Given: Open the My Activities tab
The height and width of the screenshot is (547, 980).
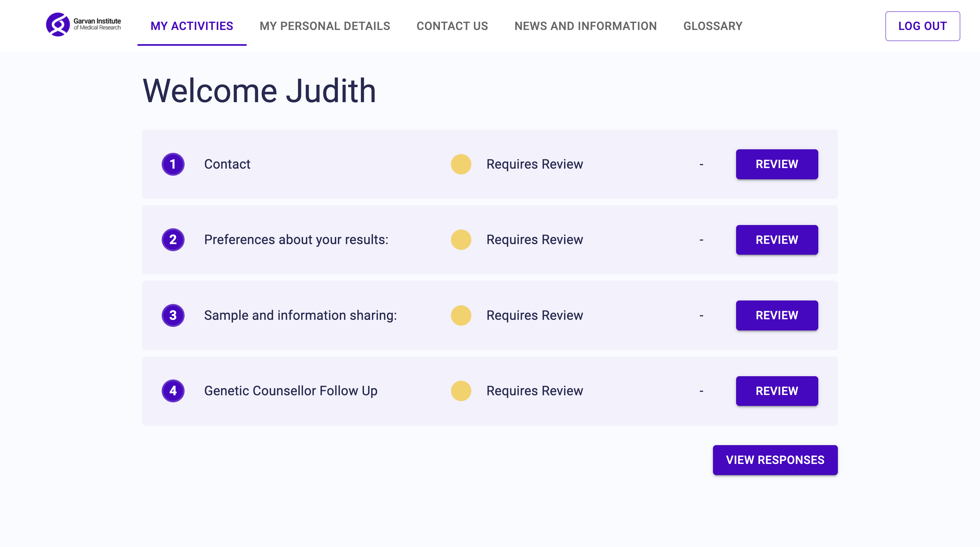Looking at the screenshot, I should coord(192,26).
